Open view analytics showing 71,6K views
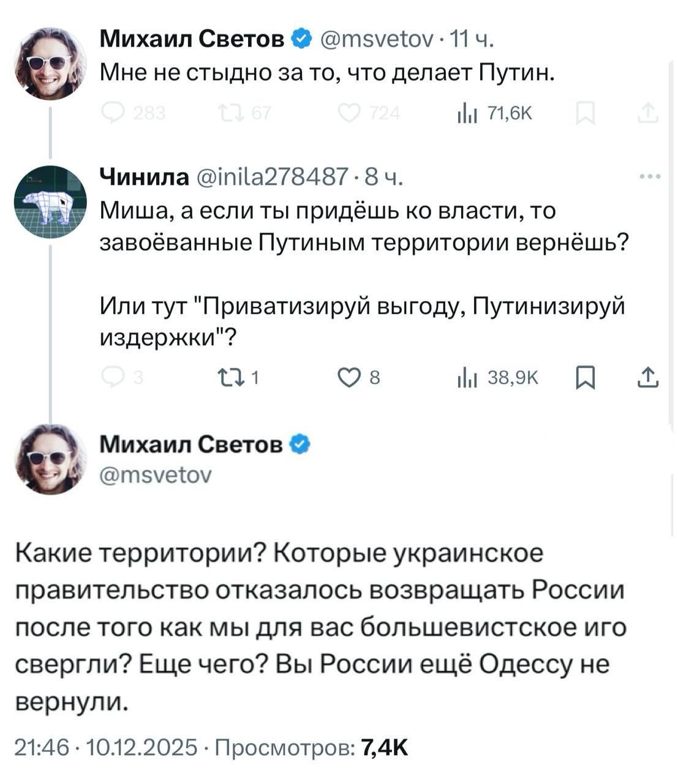 tap(469, 111)
